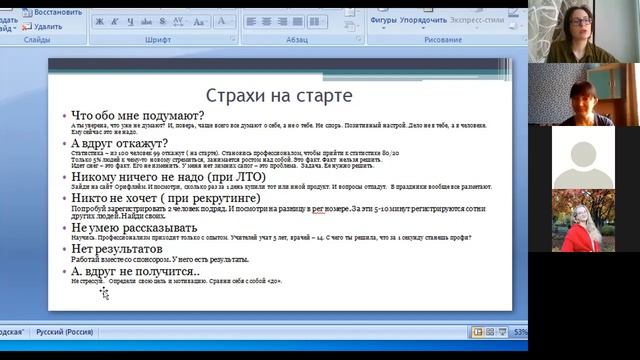Image resolution: width=640 pixels, height=360 pixels.
Task: Open change case (Aa) menu
Action: [200, 22]
